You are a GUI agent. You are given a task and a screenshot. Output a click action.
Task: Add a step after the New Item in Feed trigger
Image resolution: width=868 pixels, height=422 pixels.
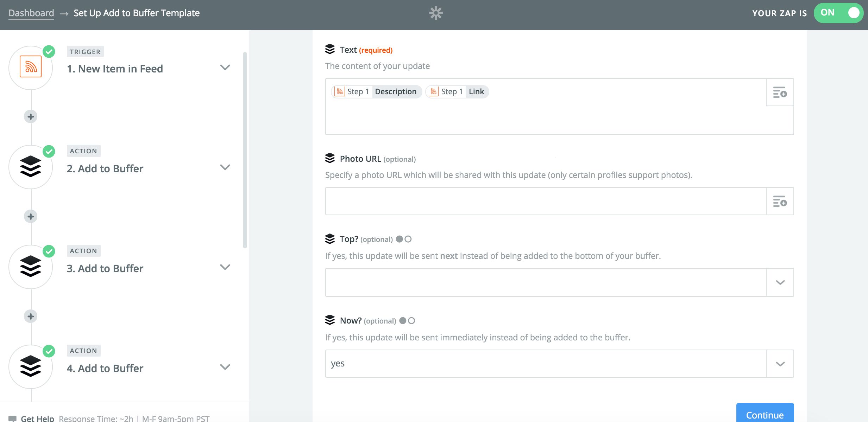coord(31,116)
